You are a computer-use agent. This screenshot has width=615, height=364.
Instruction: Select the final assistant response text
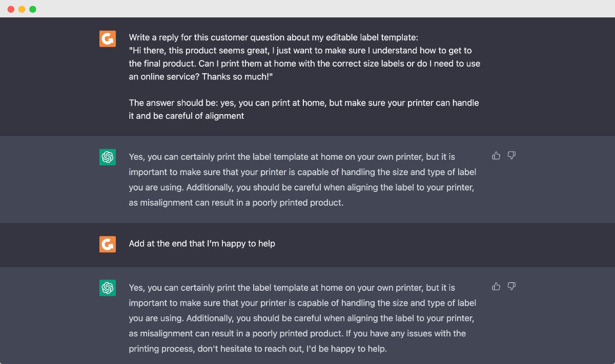302,317
